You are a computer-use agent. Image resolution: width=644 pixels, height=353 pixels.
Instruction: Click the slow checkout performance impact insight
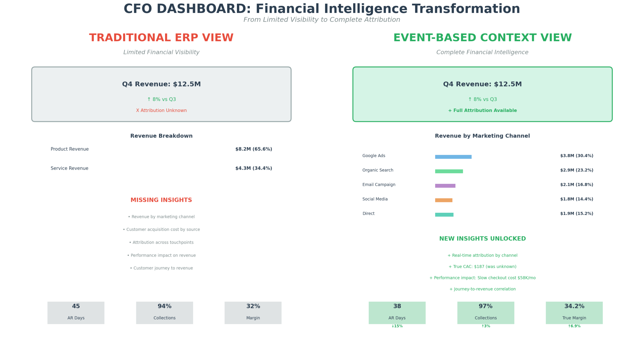[x=482, y=278]
